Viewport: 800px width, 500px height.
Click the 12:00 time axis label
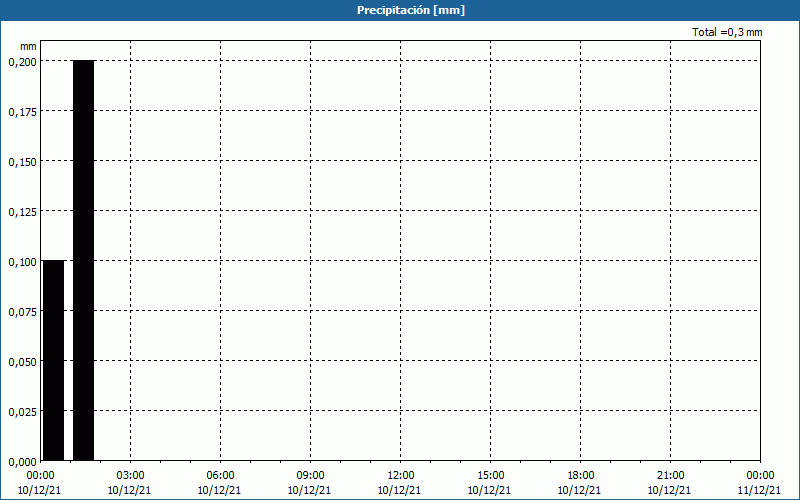(x=400, y=475)
